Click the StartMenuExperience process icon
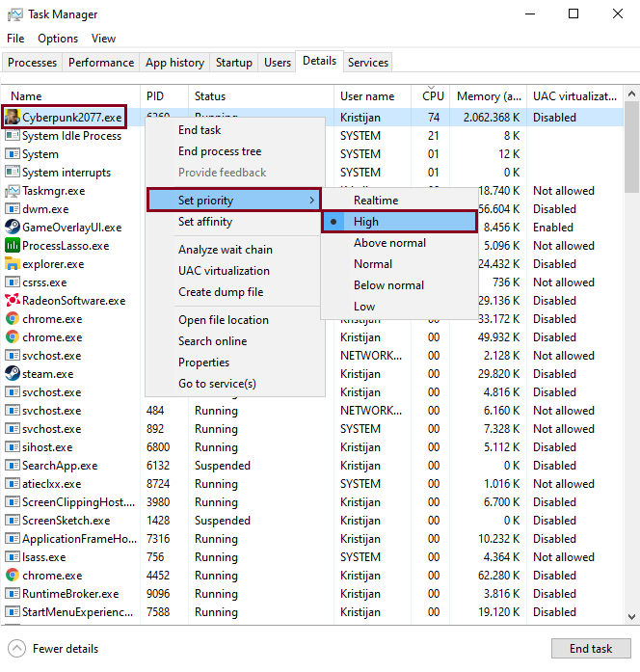The width and height of the screenshot is (640, 672). pyautogui.click(x=13, y=611)
